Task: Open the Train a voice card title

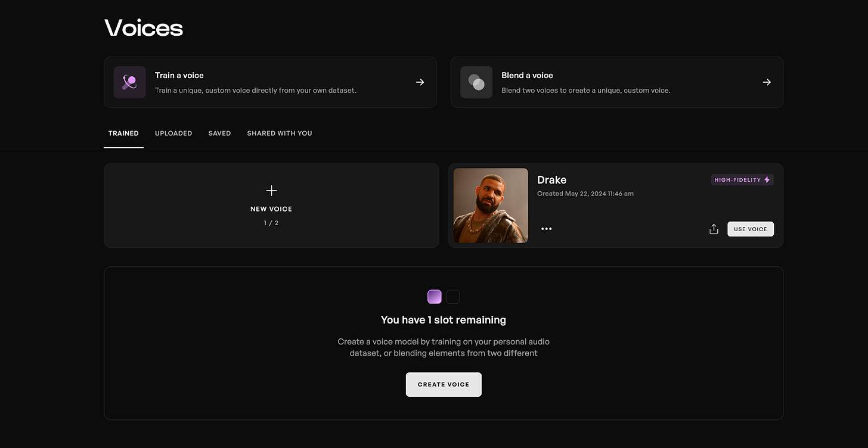Action: (x=179, y=75)
